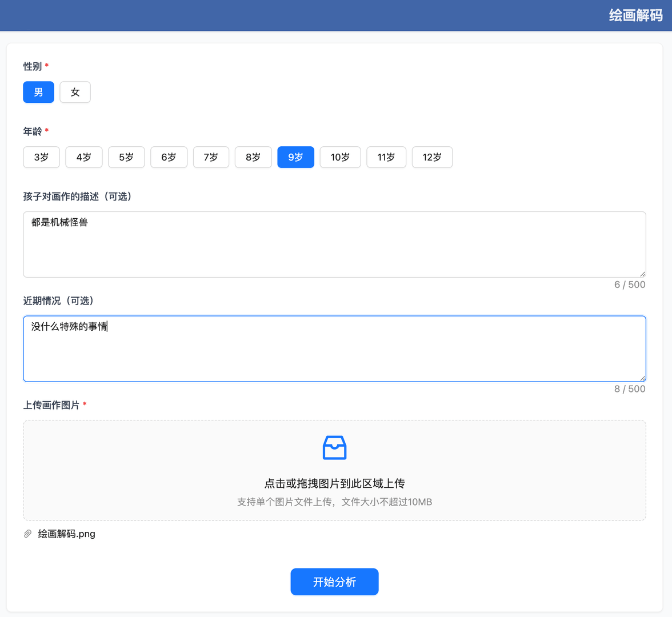Select age 10岁
The image size is (672, 617).
(340, 157)
